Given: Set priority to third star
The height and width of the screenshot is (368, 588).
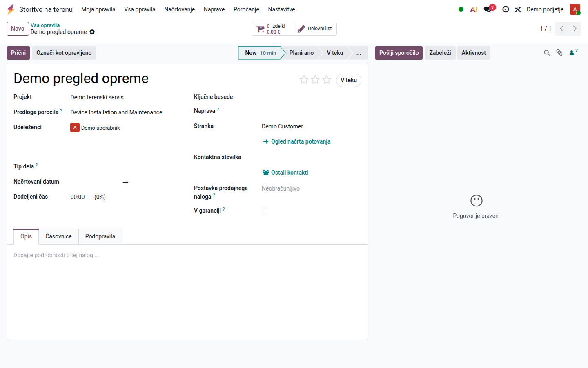Looking at the screenshot, I should [x=327, y=80].
